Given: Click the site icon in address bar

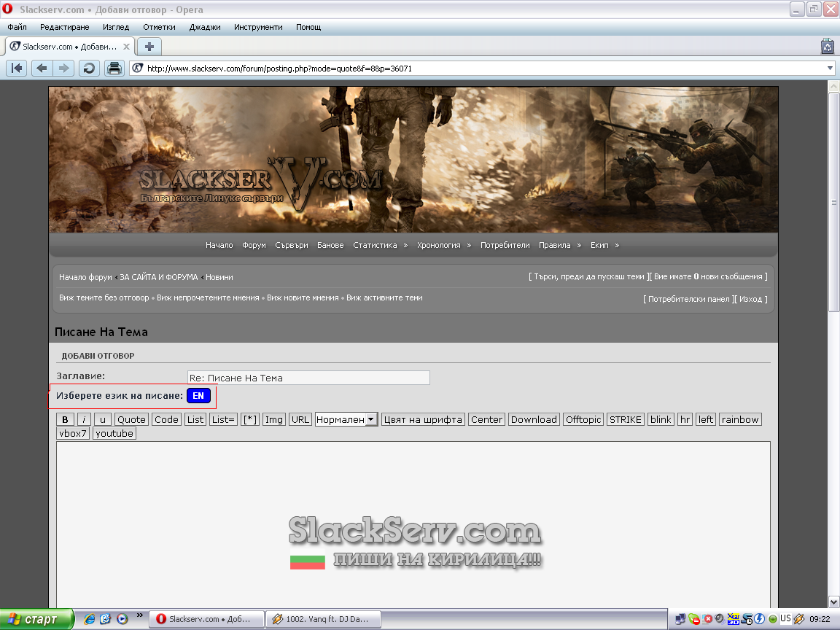Looking at the screenshot, I should (138, 68).
